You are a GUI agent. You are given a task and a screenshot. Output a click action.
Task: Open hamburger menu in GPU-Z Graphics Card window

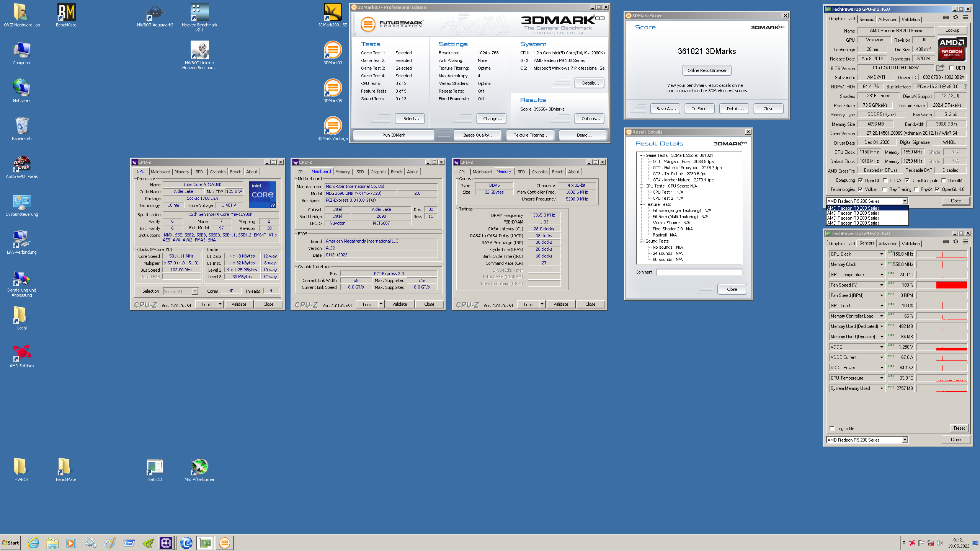point(965,18)
